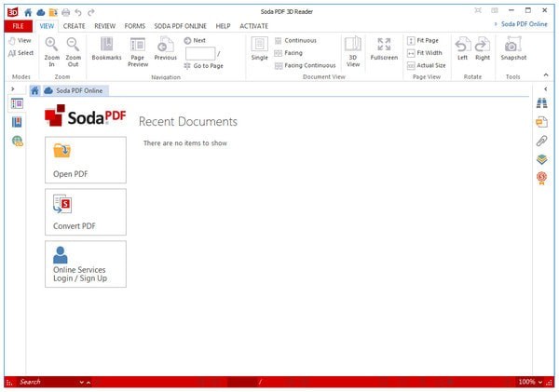Toggle Single page view
559x392 pixels.
[x=259, y=46]
